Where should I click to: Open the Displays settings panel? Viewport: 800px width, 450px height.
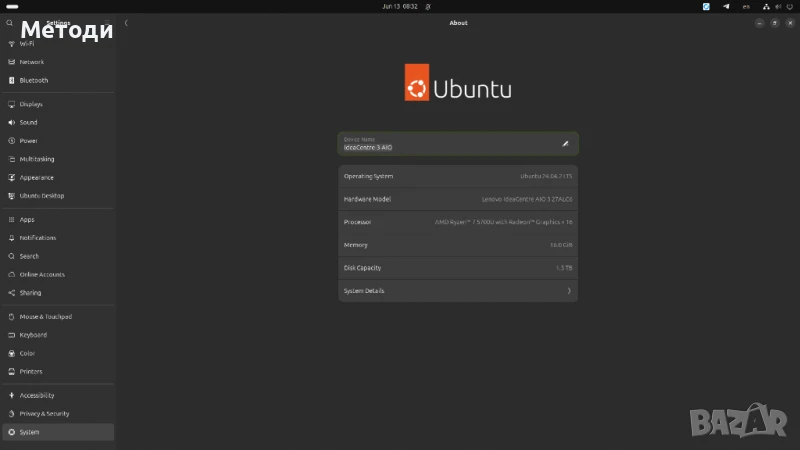31,104
